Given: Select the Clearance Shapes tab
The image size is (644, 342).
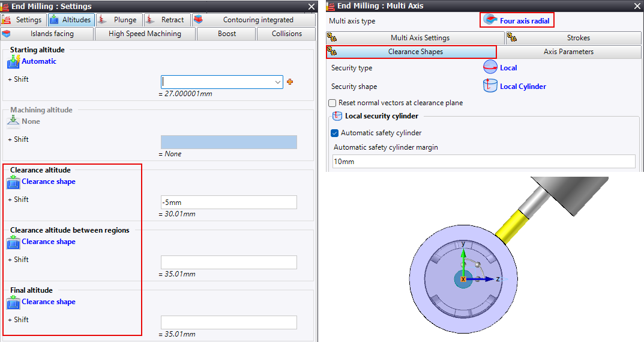Looking at the screenshot, I should pos(411,52).
